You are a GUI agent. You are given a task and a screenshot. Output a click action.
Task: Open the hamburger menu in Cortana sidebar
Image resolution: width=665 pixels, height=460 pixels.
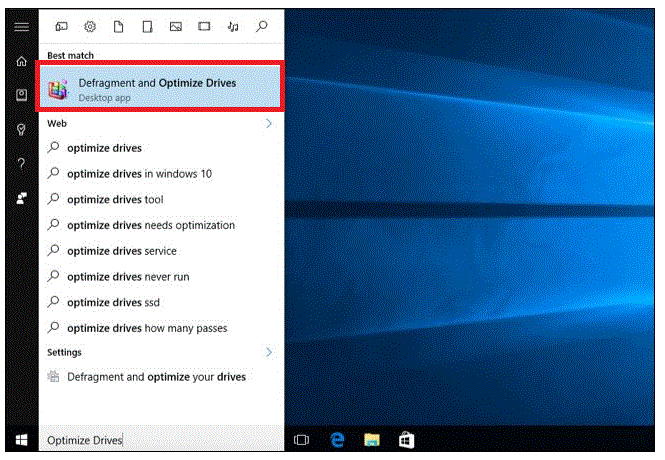click(x=22, y=27)
